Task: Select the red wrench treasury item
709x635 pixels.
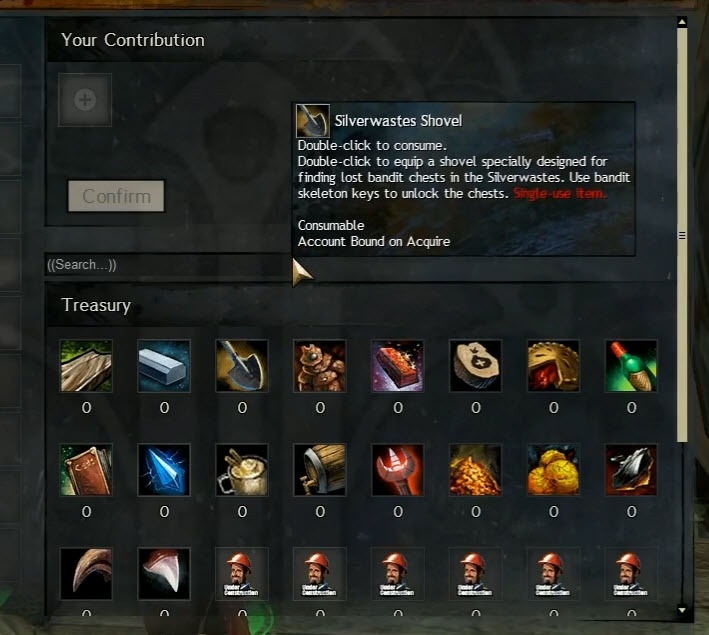Action: (x=397, y=469)
